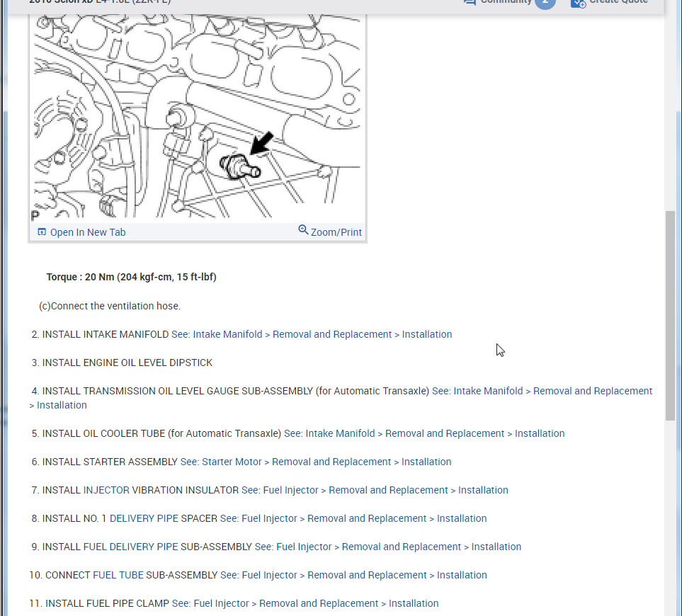The image size is (682, 616).
Task: Open the Community count badge
Action: pos(545,3)
